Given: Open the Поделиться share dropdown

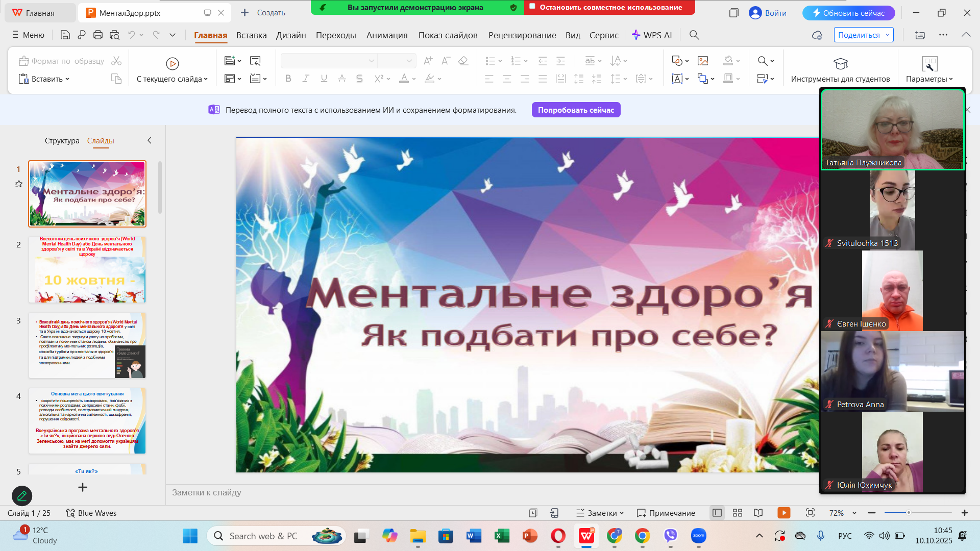Looking at the screenshot, I should point(888,35).
